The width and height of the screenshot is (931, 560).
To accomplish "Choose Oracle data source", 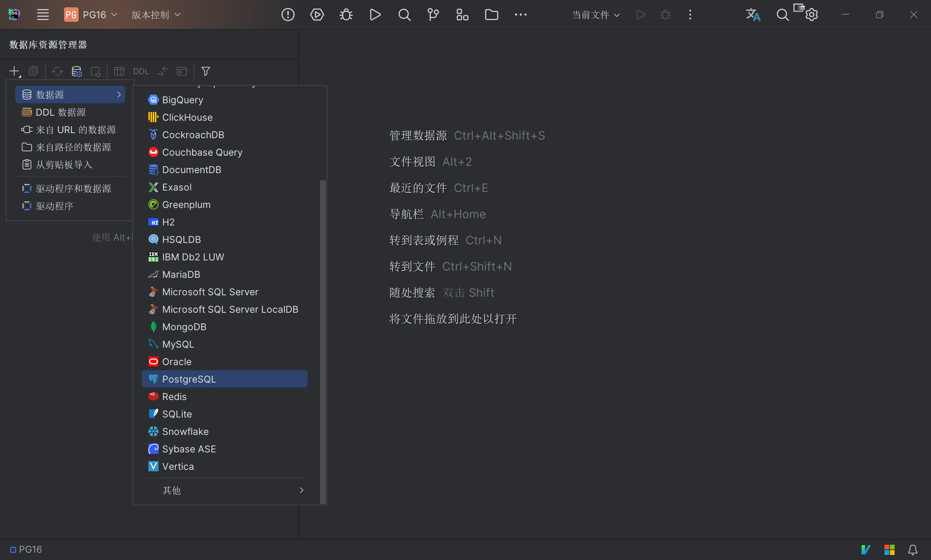I will (224, 361).
